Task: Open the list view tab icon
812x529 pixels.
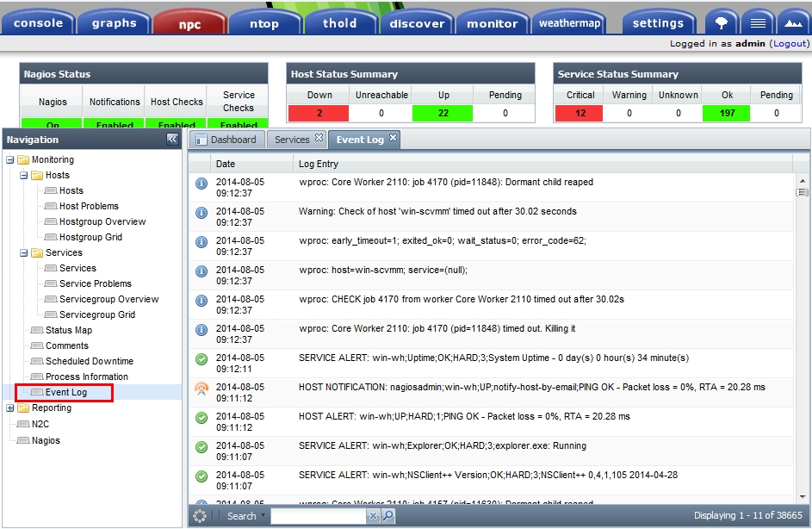Action: (x=758, y=23)
